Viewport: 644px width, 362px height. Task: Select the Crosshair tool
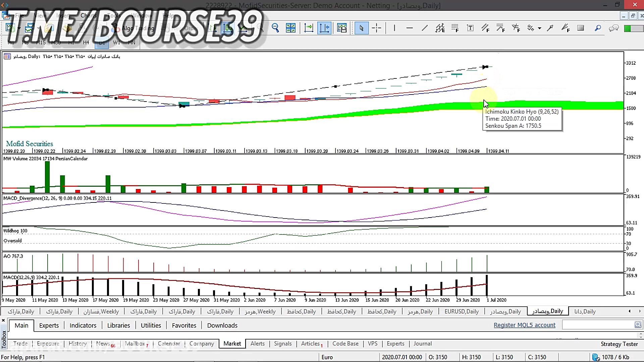click(x=377, y=28)
